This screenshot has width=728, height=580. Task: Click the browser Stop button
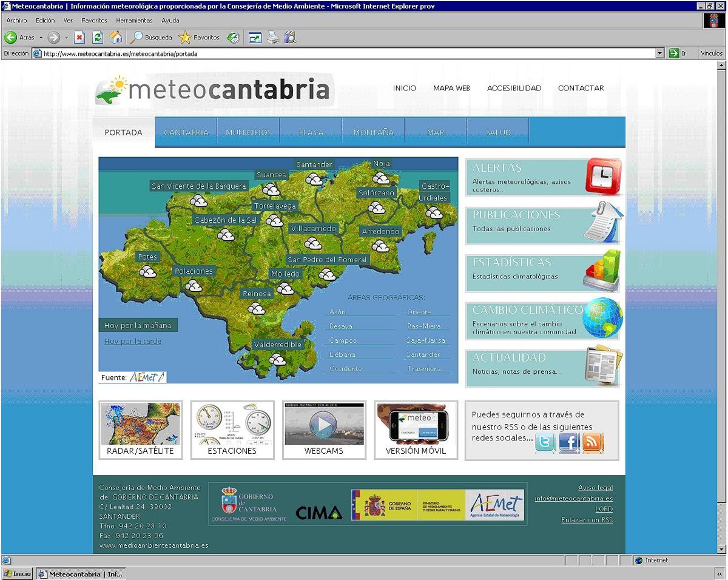click(x=79, y=38)
